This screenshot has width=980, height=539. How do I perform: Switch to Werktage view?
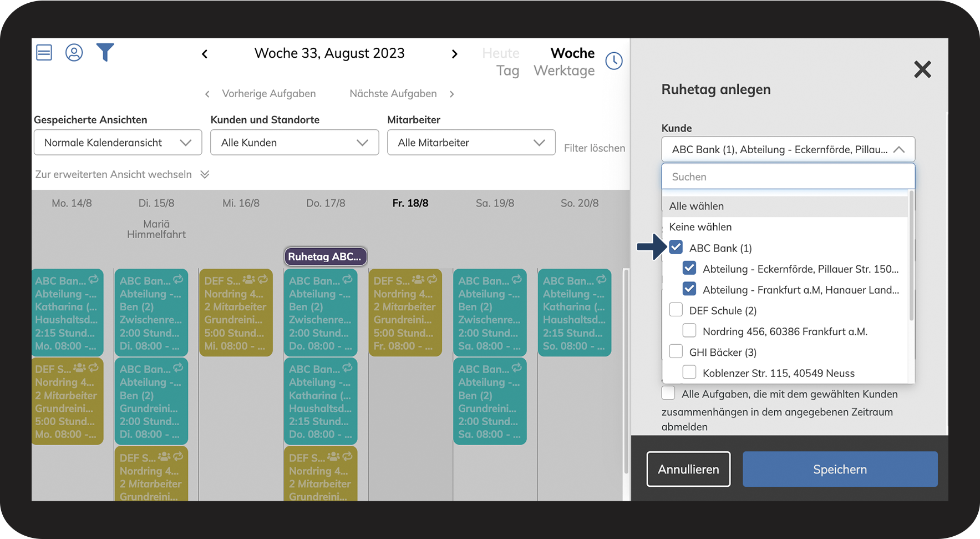pos(564,71)
